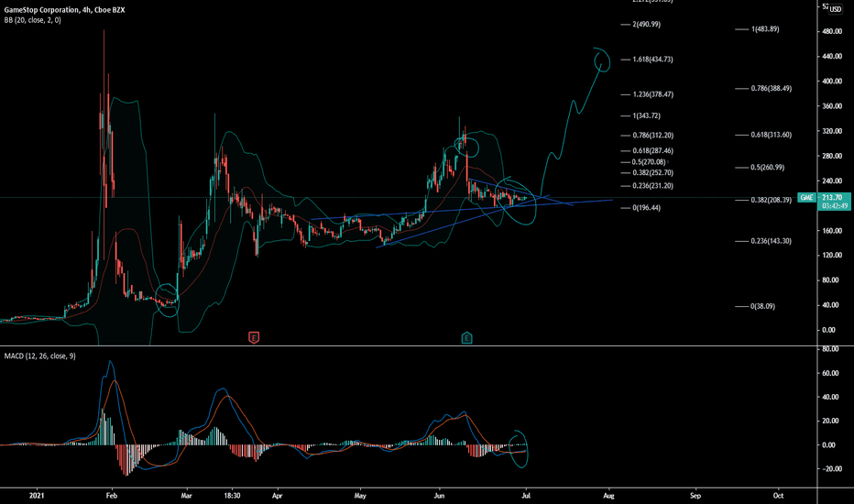
Task: Select right Fib level 0.382(208.39)
Action: click(x=772, y=201)
